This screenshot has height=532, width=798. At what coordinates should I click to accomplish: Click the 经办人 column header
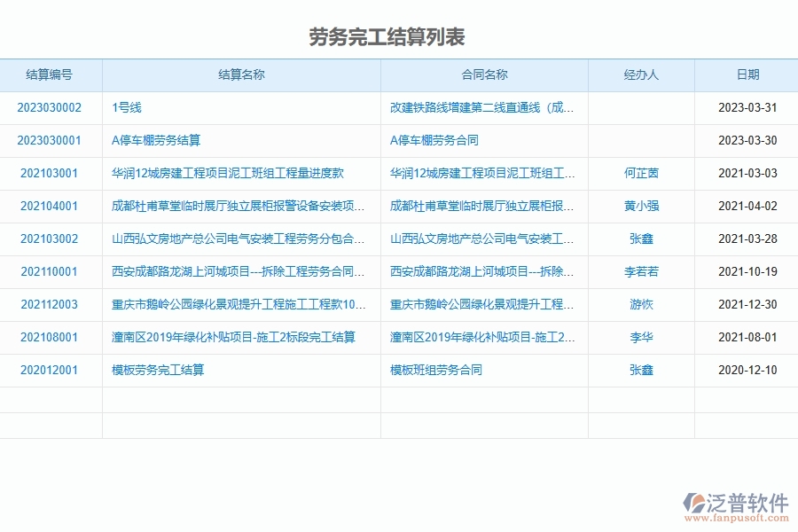click(640, 75)
